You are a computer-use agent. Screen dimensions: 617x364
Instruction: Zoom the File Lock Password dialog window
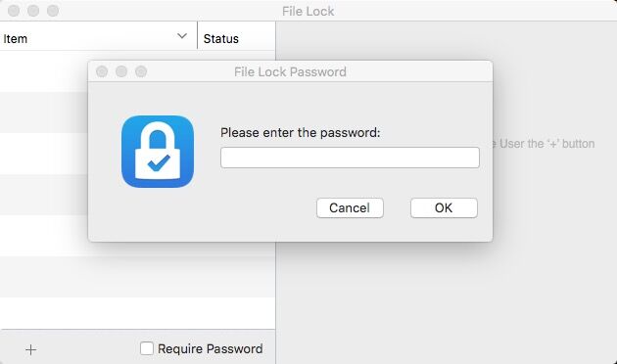click(x=141, y=71)
